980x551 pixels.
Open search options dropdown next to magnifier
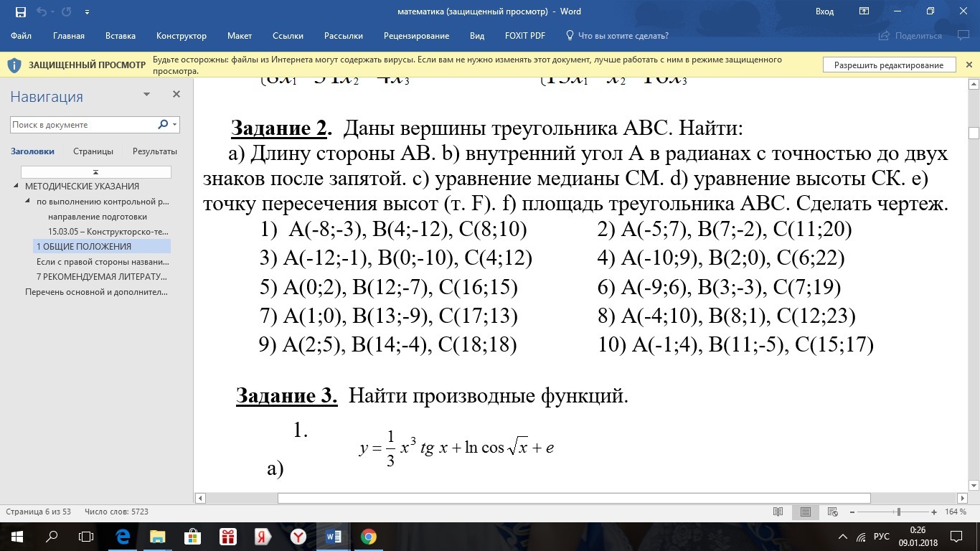click(x=174, y=124)
